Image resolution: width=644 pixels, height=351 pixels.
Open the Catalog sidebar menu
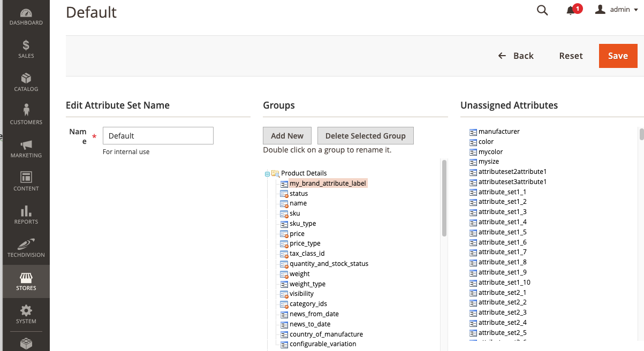[x=26, y=82]
